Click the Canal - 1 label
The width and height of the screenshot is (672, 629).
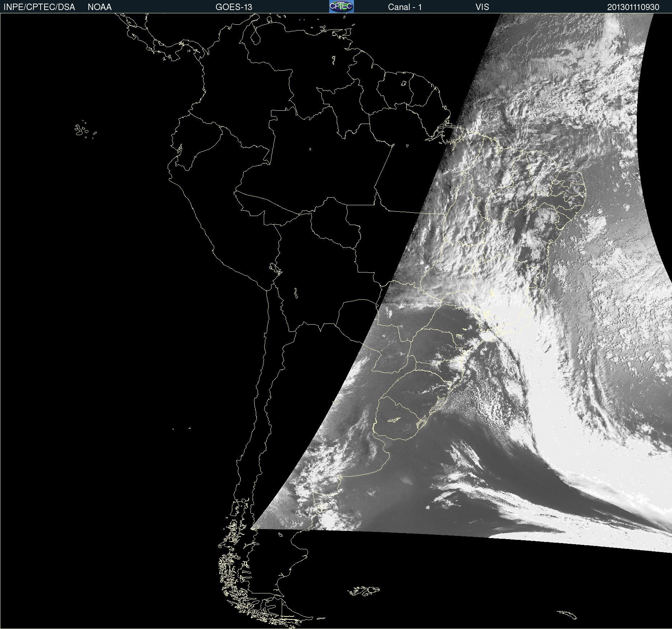405,7
